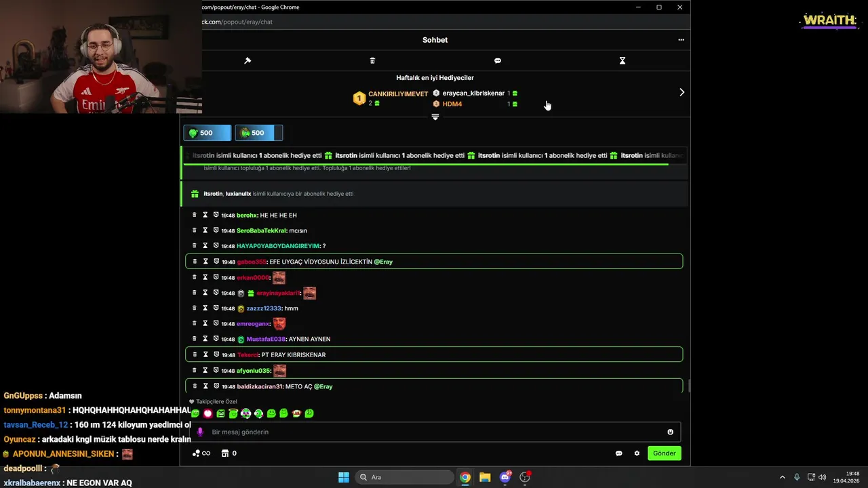The height and width of the screenshot is (488, 868).
Task: Open the emoji picker in the message box
Action: click(671, 432)
